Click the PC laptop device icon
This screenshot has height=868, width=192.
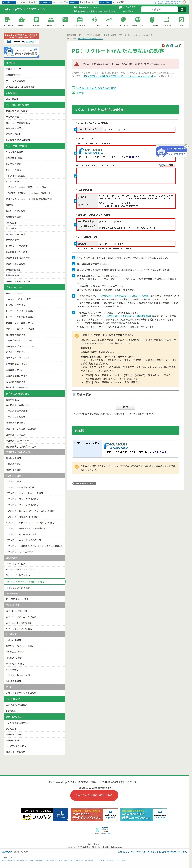pyautogui.click(x=176, y=46)
